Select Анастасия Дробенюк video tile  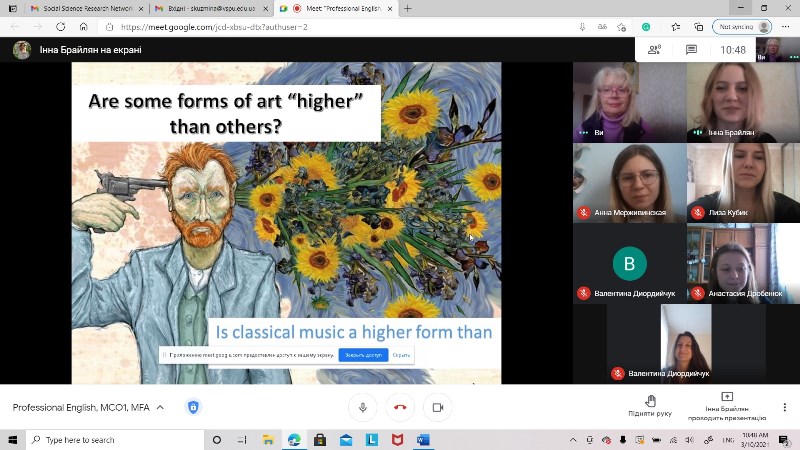[x=743, y=263]
